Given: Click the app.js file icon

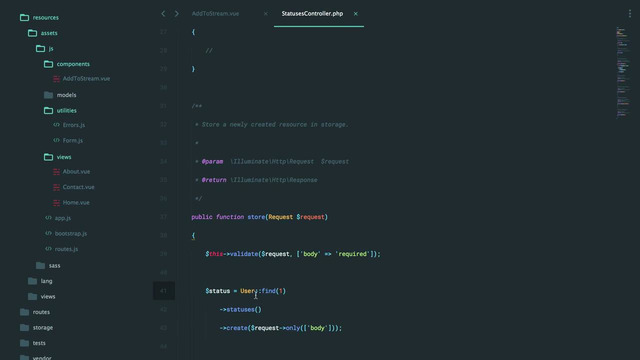Looking at the screenshot, I should point(48,218).
